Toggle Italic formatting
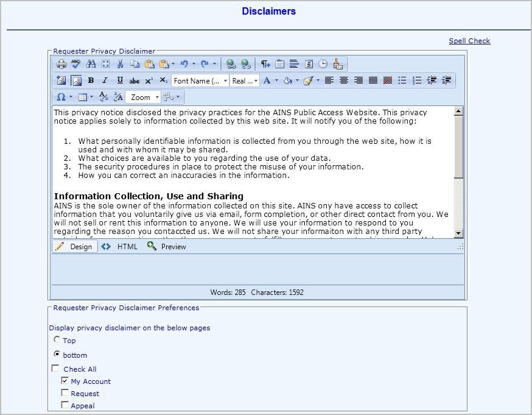532x415 pixels. [105, 80]
